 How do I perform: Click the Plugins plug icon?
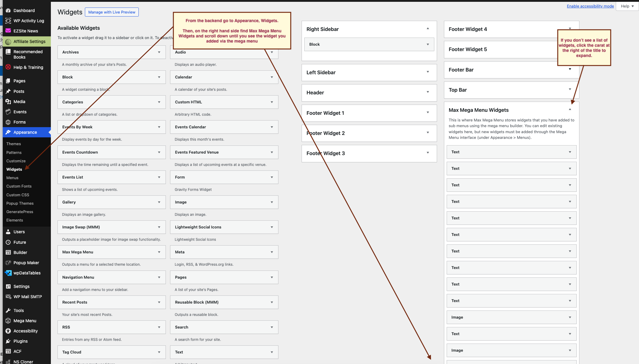click(x=8, y=341)
